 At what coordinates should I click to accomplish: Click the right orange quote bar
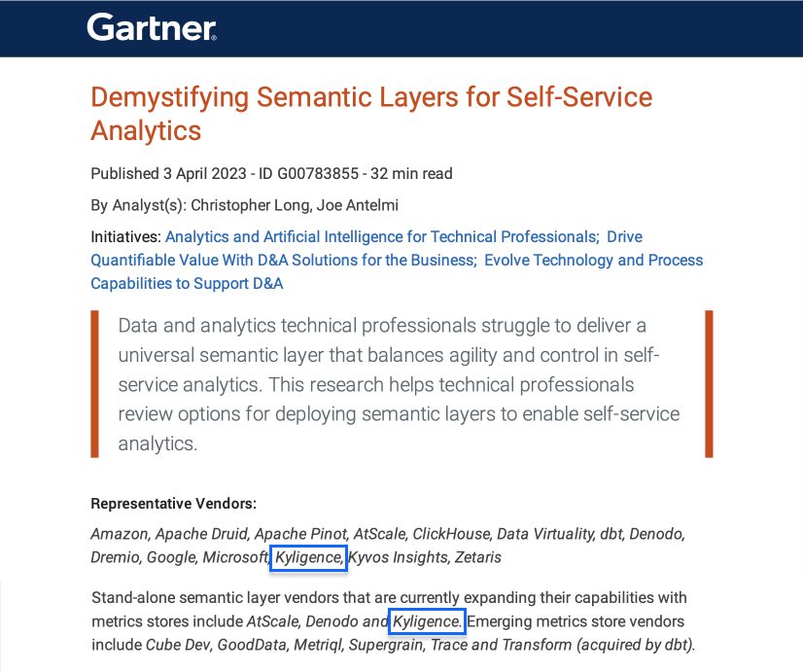point(709,383)
